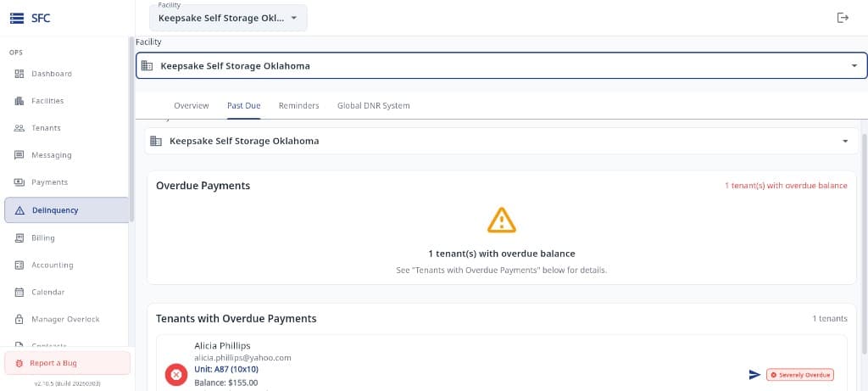The width and height of the screenshot is (868, 391).
Task: Click the Billing receipt icon
Action: (19, 238)
